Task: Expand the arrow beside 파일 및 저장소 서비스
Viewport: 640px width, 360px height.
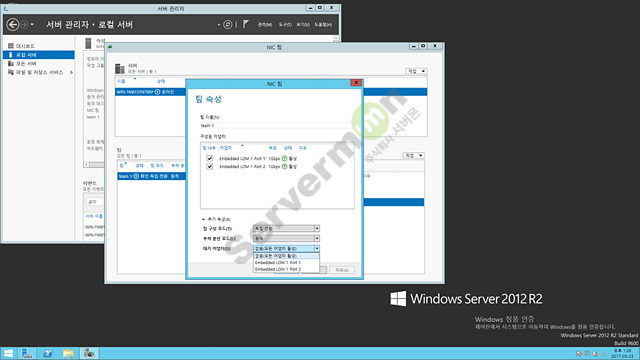Action: coord(71,72)
